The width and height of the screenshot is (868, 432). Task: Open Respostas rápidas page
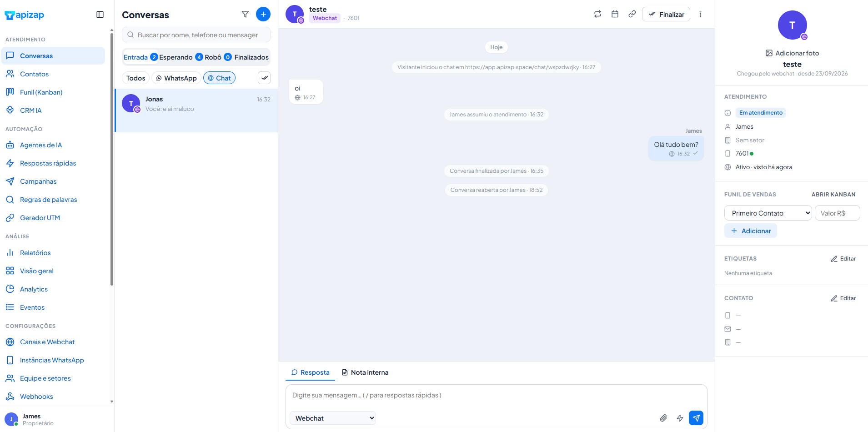click(x=53, y=163)
